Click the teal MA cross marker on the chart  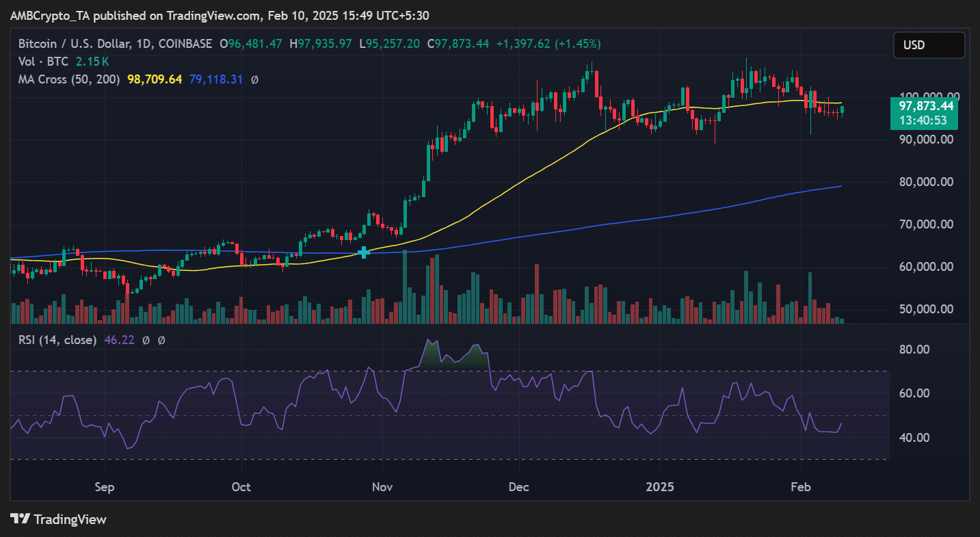tap(363, 253)
